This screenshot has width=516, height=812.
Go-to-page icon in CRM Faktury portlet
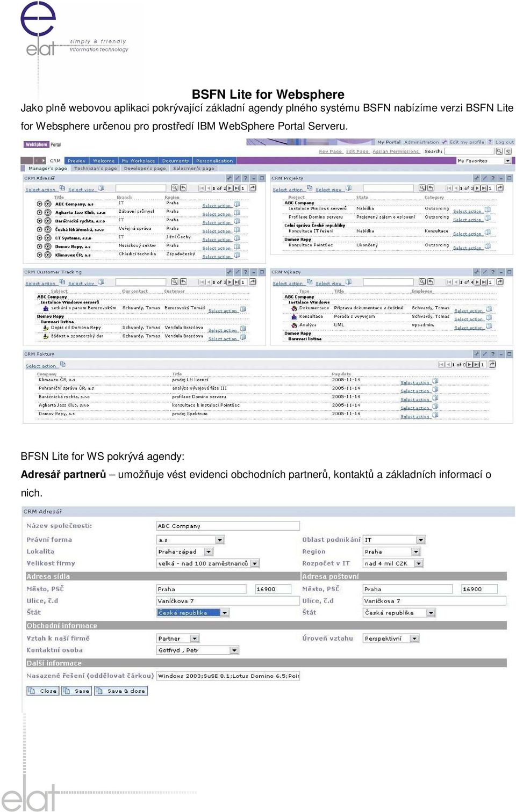(492, 364)
